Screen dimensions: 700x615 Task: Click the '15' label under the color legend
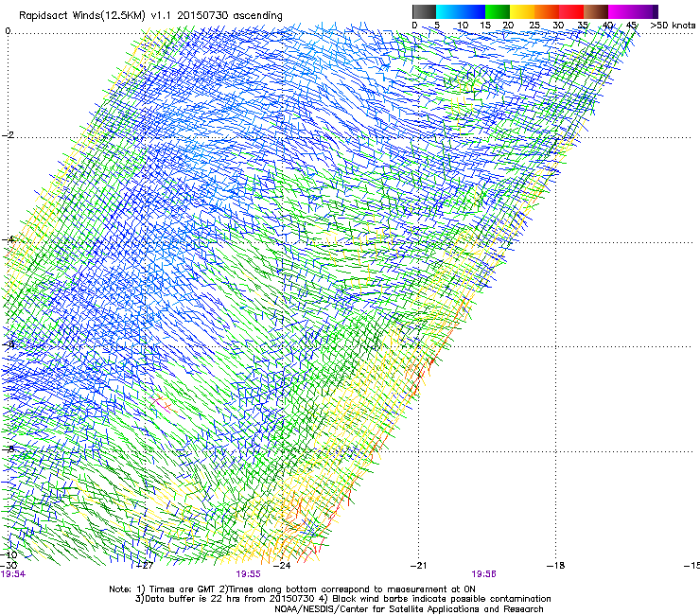click(x=485, y=25)
